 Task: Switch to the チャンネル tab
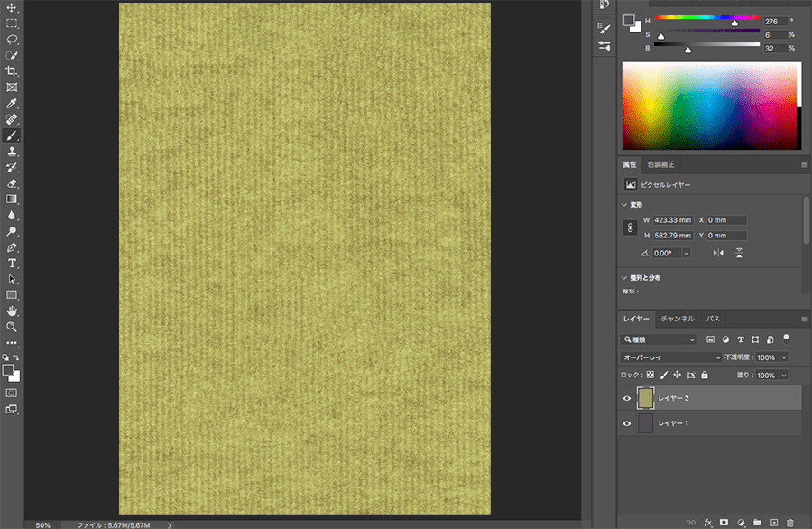coord(677,319)
